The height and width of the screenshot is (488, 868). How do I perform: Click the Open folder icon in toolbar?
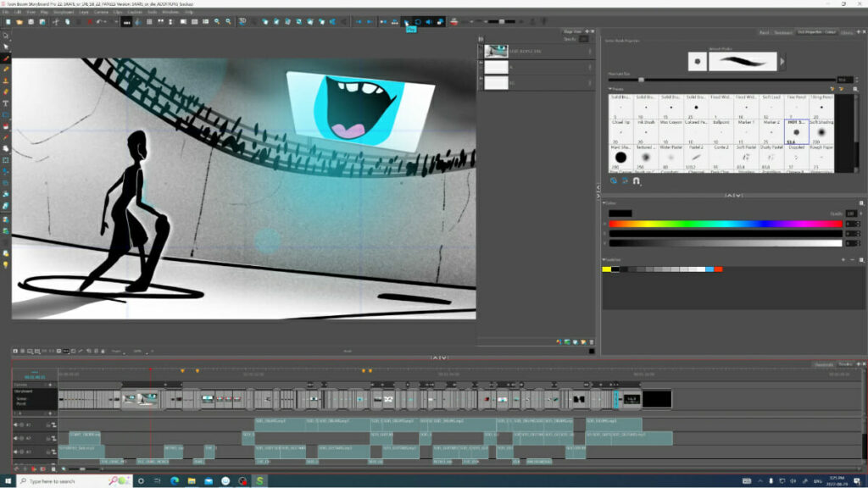click(x=19, y=21)
